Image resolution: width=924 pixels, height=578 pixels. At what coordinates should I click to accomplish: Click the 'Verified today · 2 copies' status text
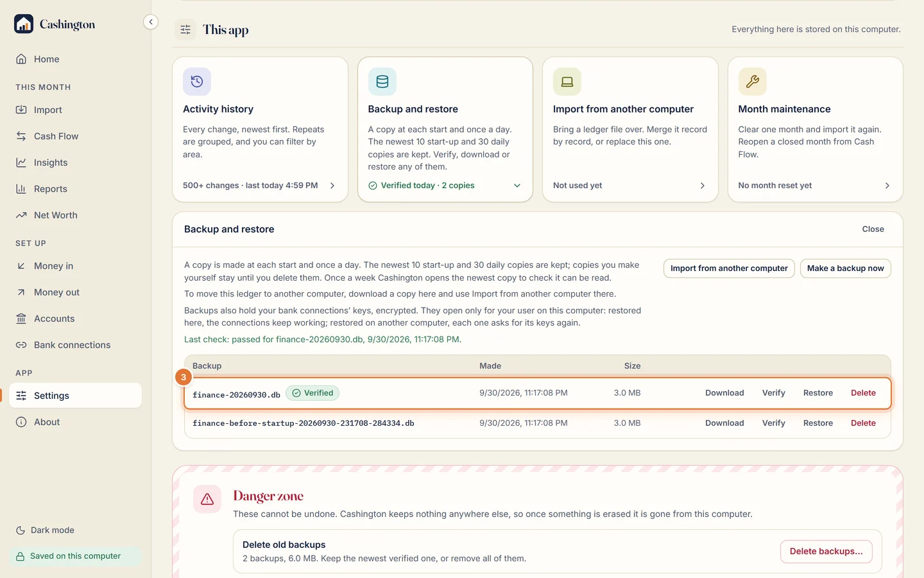(427, 186)
